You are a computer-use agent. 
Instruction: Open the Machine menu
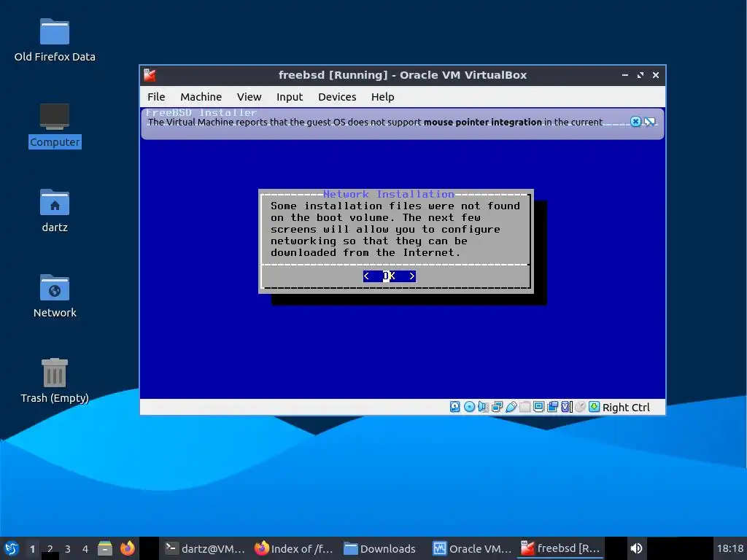[x=201, y=97]
